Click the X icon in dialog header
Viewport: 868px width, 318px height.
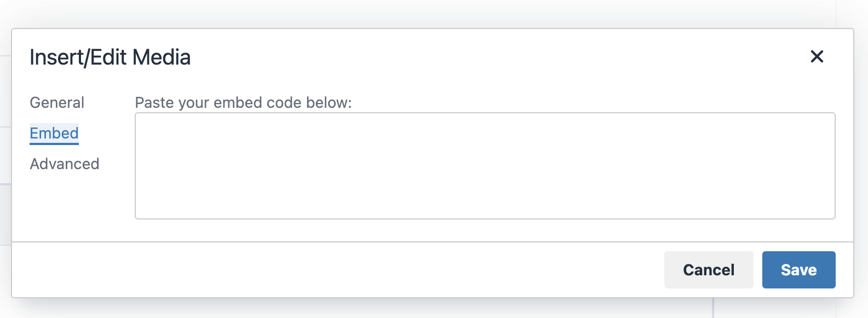pos(817,56)
